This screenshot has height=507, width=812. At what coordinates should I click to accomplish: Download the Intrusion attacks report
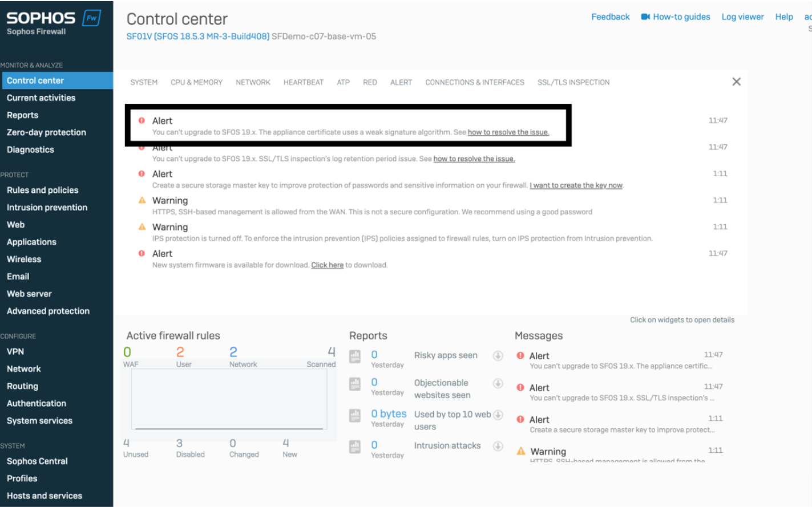tap(498, 446)
